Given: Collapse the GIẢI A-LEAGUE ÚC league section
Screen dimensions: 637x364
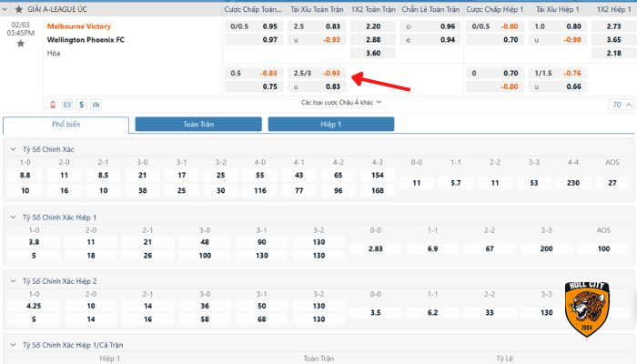Looking at the screenshot, I should point(7,8).
